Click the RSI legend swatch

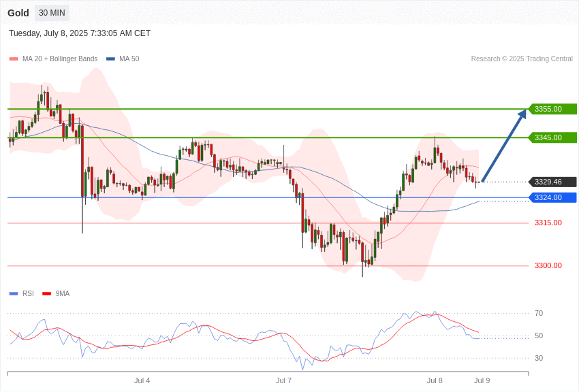pos(14,294)
